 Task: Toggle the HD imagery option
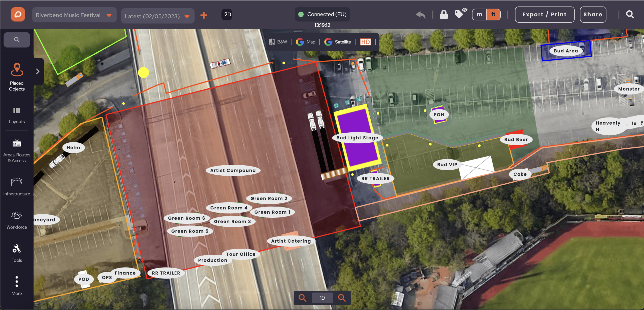[366, 42]
